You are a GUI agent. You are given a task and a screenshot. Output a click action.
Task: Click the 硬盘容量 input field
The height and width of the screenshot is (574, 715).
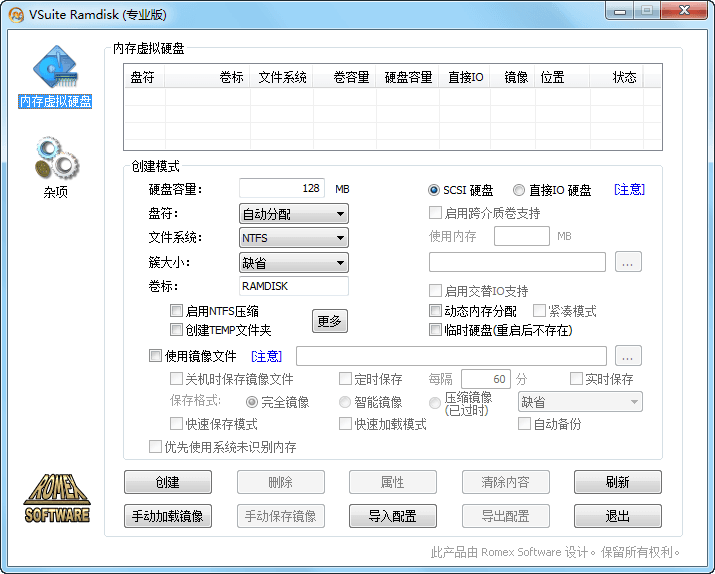[283, 188]
